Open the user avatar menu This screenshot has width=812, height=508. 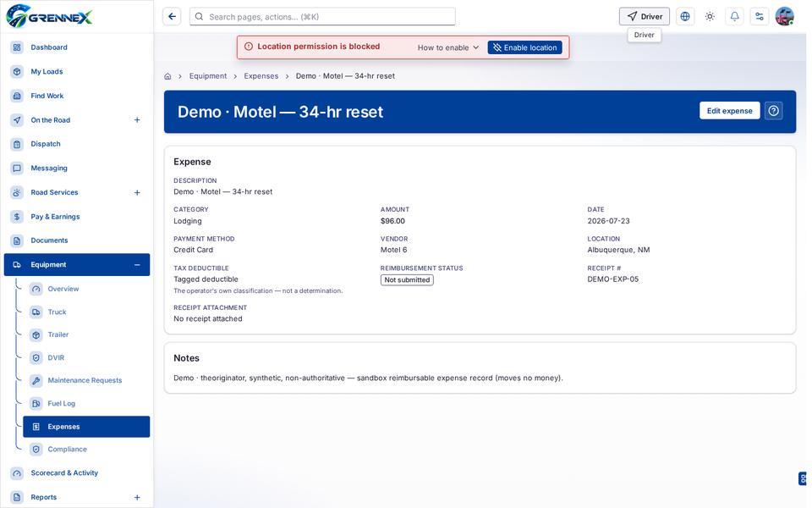784,17
